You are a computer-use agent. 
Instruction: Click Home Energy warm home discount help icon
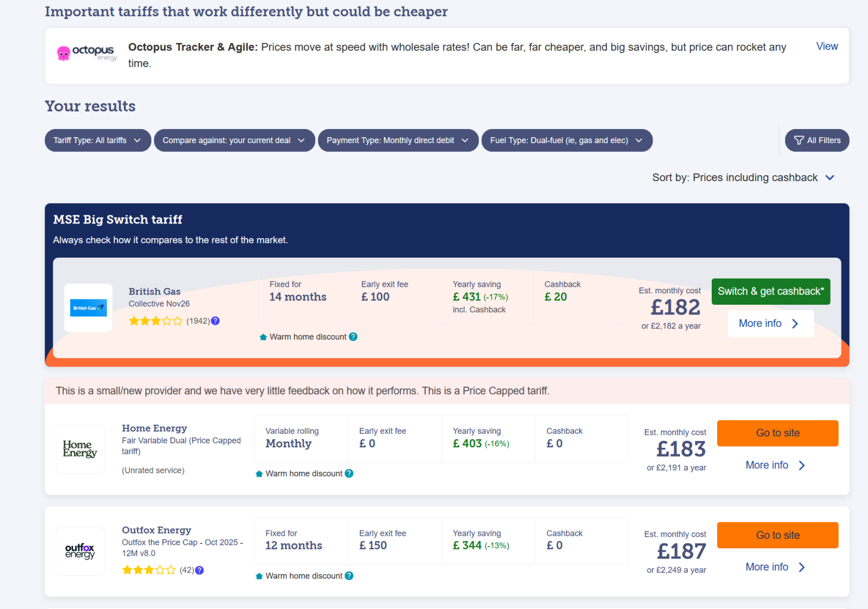click(x=349, y=473)
